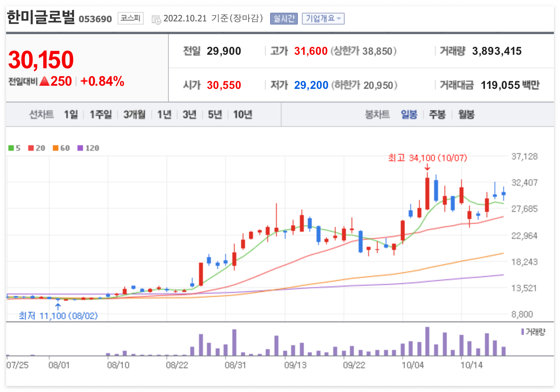Viewport: 560px width, 392px height.
Task: Select the 10년 line chart tab
Action: coord(243,115)
